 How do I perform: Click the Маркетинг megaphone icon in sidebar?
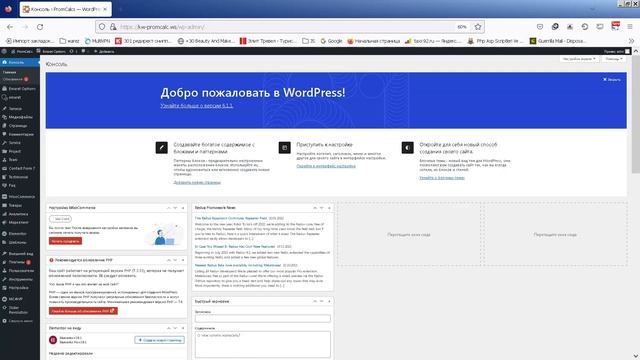click(4, 222)
